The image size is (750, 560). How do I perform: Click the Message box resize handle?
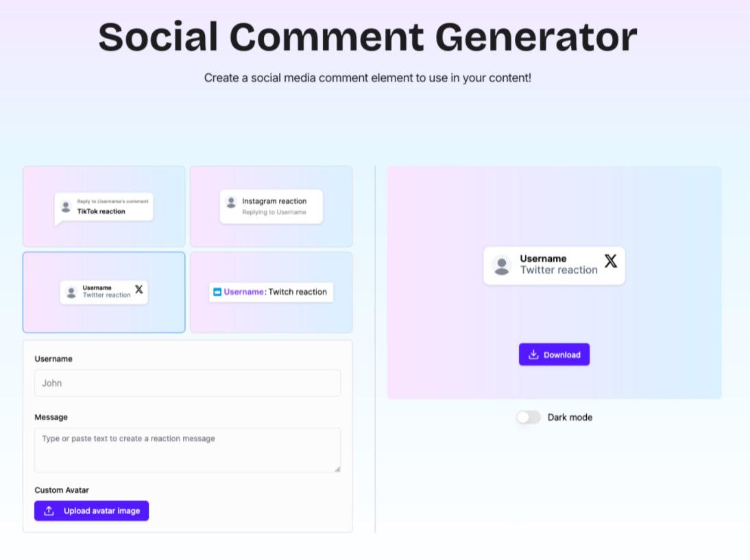pos(337,468)
